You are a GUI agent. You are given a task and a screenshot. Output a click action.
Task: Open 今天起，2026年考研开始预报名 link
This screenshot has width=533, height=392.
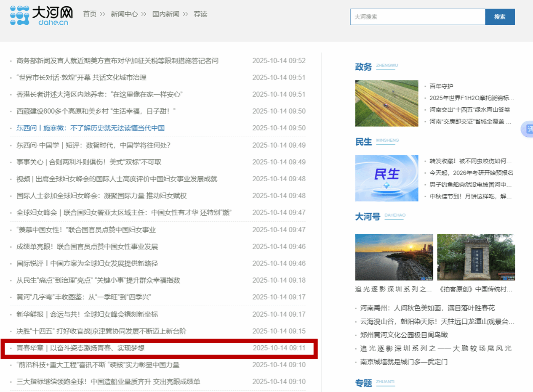point(471,173)
